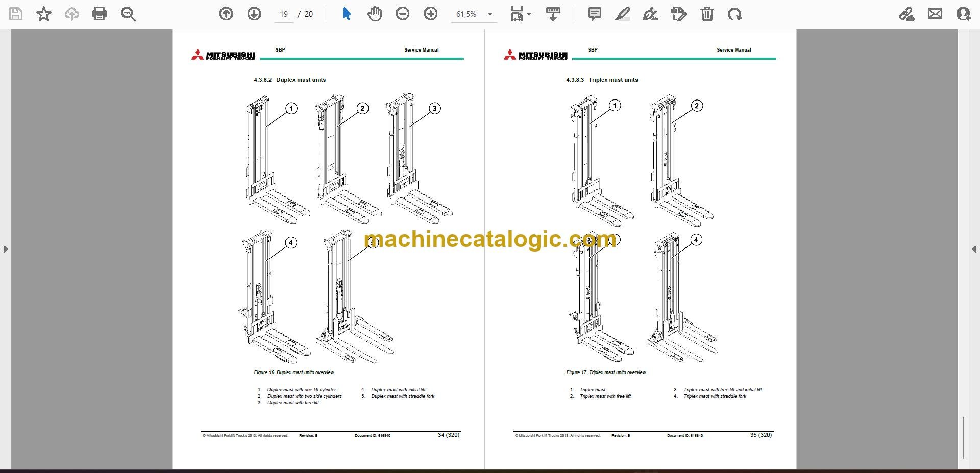
Task: Click the scrolling mode icon
Action: (553, 14)
